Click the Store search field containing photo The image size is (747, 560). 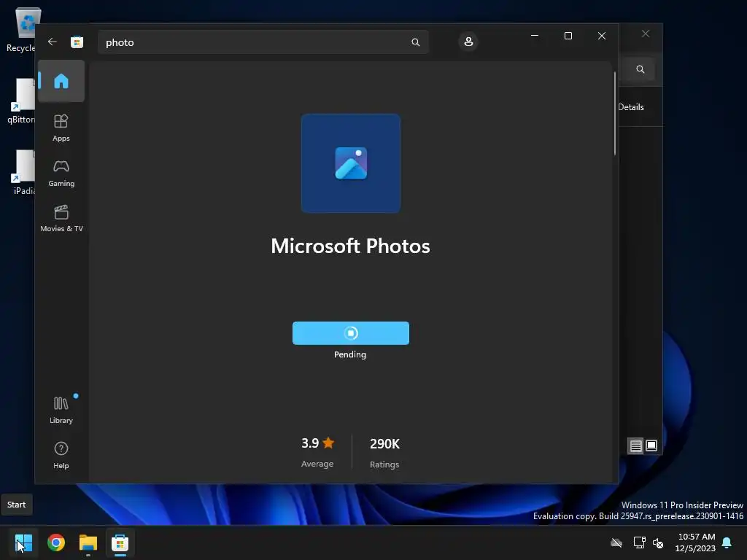tap(263, 42)
